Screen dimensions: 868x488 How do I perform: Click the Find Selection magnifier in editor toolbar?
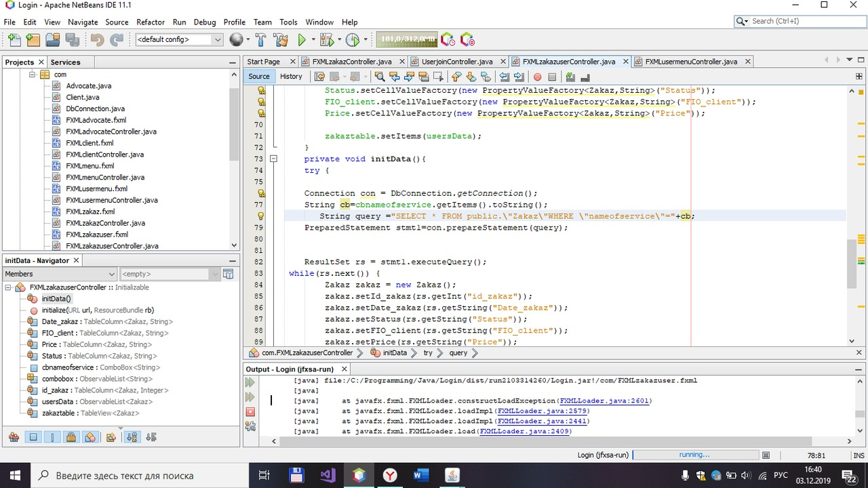380,77
